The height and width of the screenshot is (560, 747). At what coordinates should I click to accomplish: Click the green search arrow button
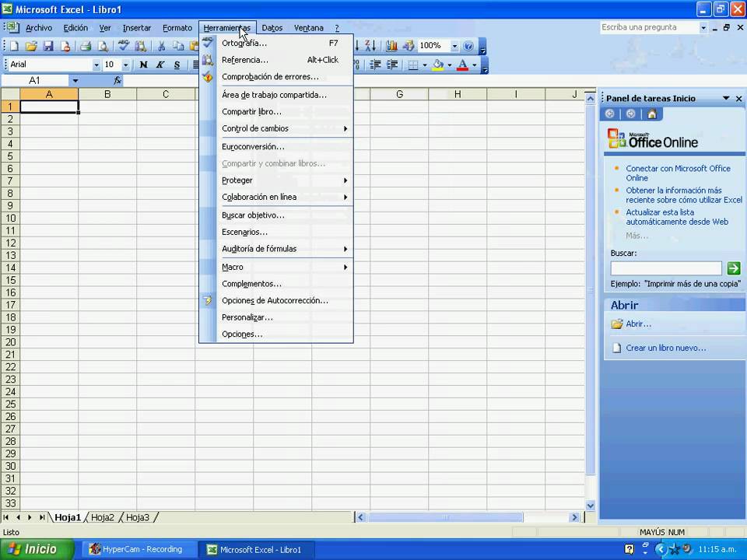[734, 268]
